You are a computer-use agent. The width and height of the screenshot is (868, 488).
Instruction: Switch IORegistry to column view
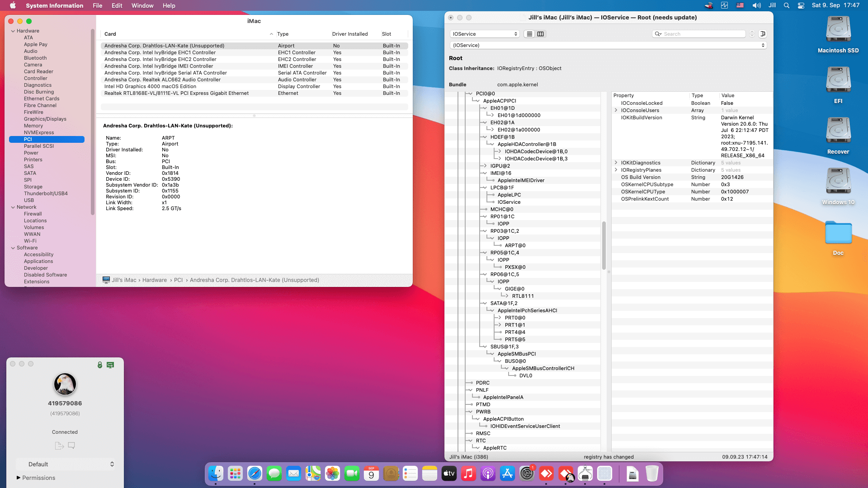pyautogui.click(x=540, y=34)
